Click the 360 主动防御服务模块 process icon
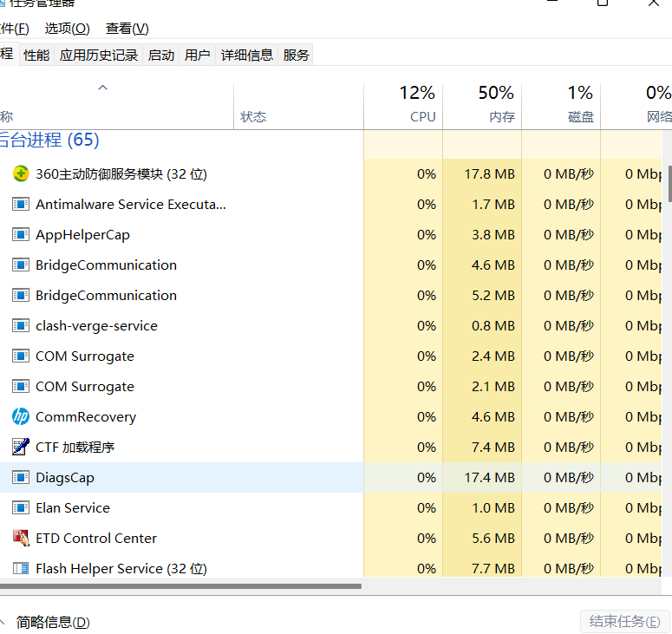 (x=21, y=173)
